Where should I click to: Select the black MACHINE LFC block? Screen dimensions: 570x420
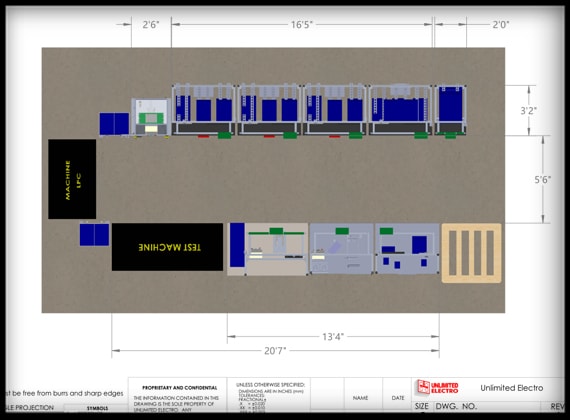tap(72, 179)
